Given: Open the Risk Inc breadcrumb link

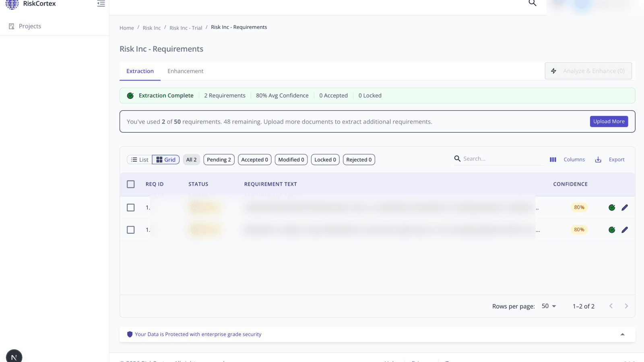Looking at the screenshot, I should (152, 28).
